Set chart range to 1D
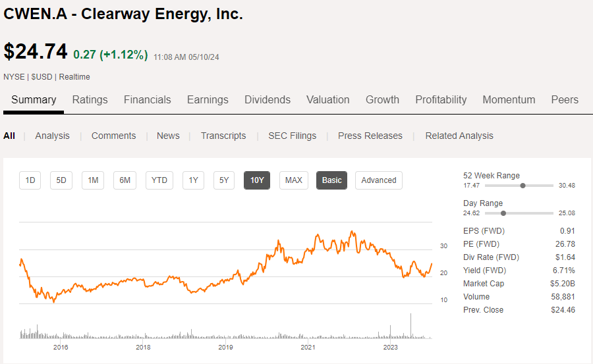Screen dimensions: 593x364 [30, 180]
